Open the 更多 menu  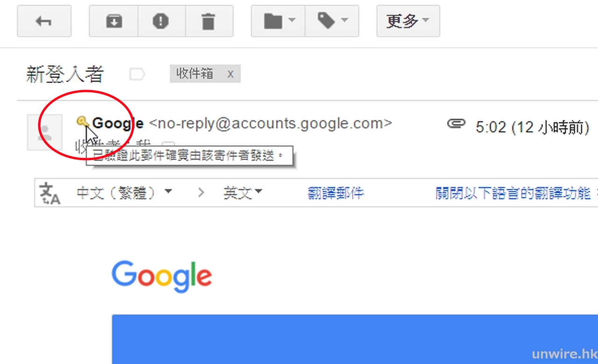[x=408, y=21]
